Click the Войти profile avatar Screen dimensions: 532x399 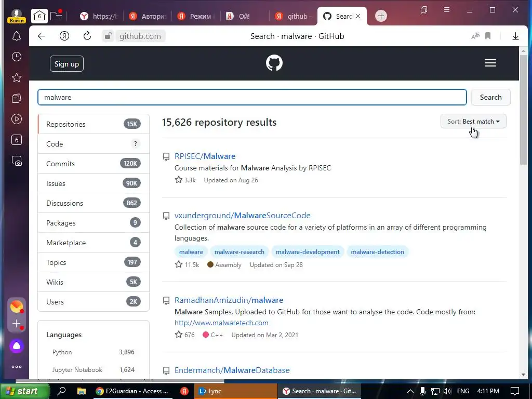pyautogui.click(x=16, y=16)
